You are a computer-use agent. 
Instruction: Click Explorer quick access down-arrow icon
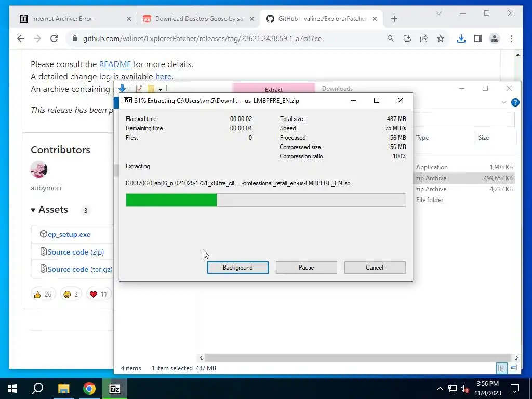(122, 88)
